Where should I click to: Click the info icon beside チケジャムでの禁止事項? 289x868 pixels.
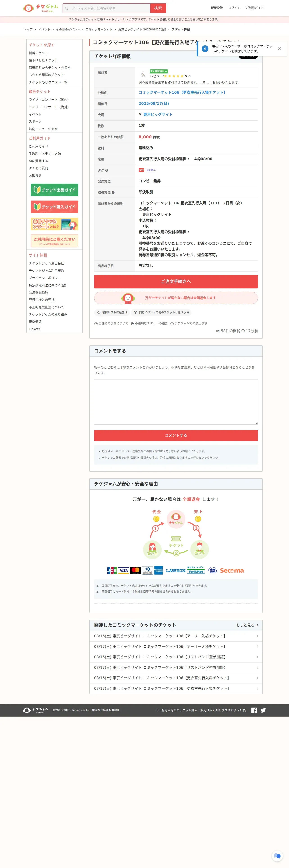click(x=172, y=324)
